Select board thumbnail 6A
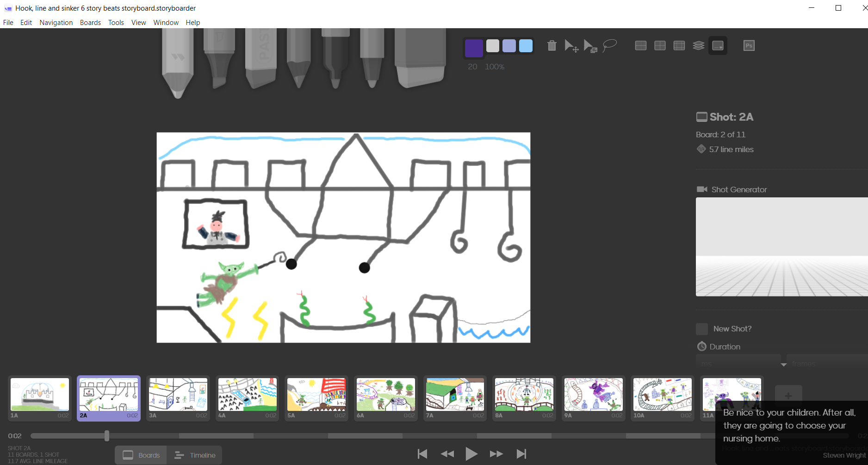The image size is (868, 465). coord(385,398)
